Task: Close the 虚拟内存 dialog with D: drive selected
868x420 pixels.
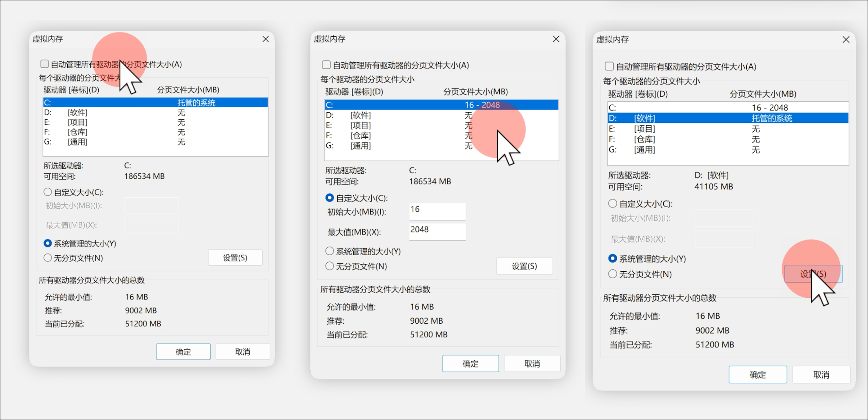Action: (x=846, y=40)
